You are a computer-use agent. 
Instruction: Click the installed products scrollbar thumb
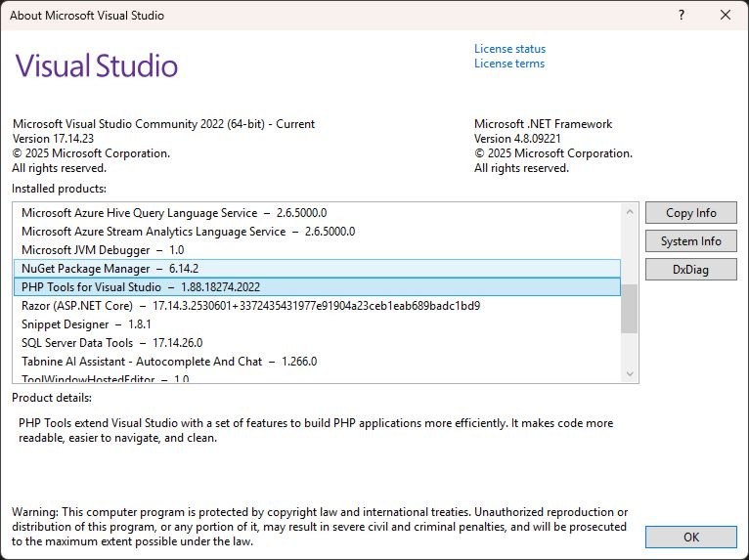point(629,309)
